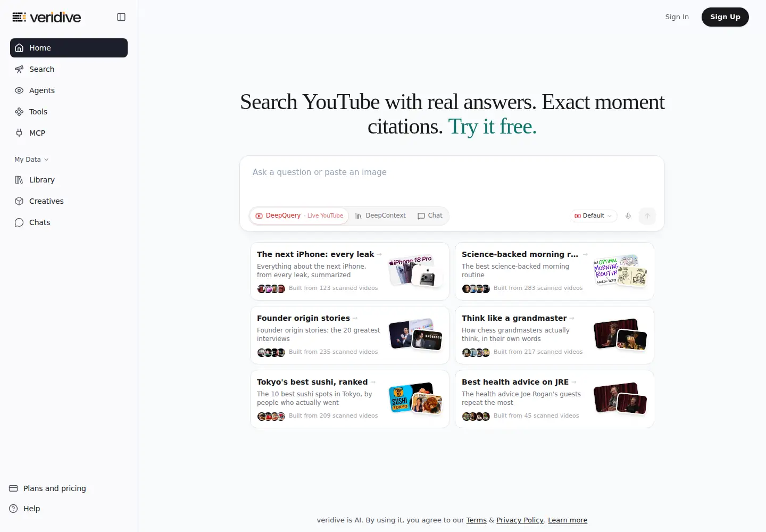Open Founder origin stories card title
The width and height of the screenshot is (766, 532).
click(x=303, y=318)
